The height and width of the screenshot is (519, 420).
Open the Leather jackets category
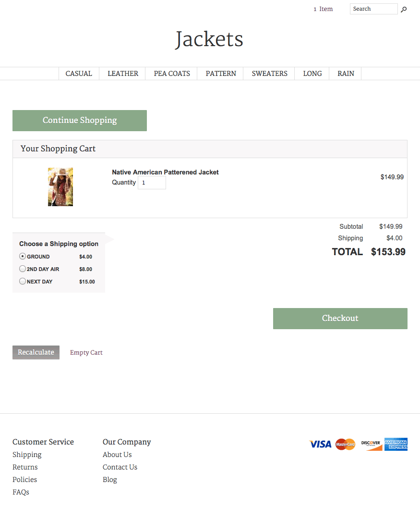click(x=123, y=74)
